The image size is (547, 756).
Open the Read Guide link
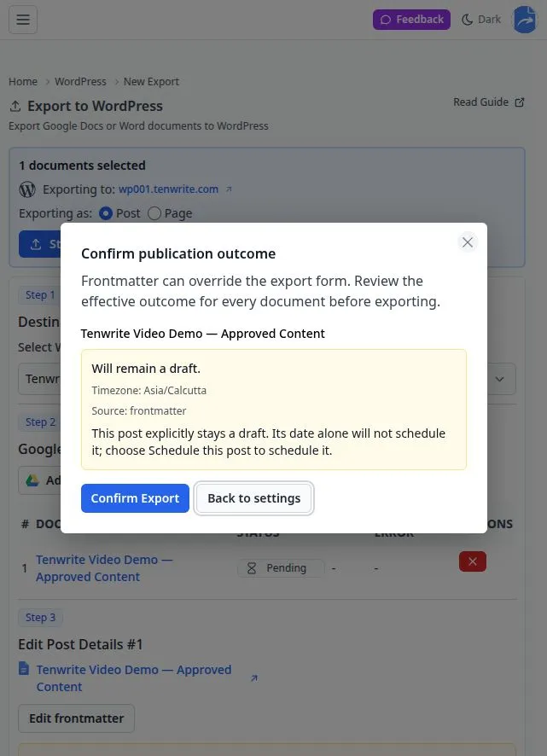coord(488,102)
